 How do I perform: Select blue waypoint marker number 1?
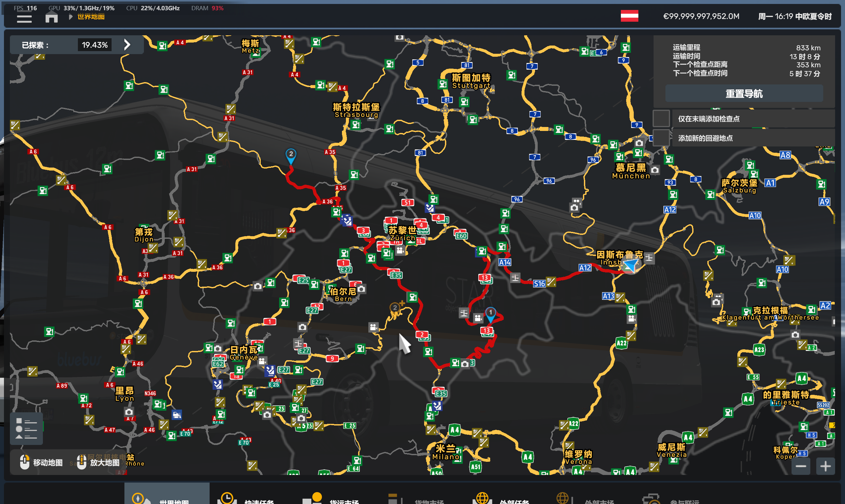click(490, 314)
